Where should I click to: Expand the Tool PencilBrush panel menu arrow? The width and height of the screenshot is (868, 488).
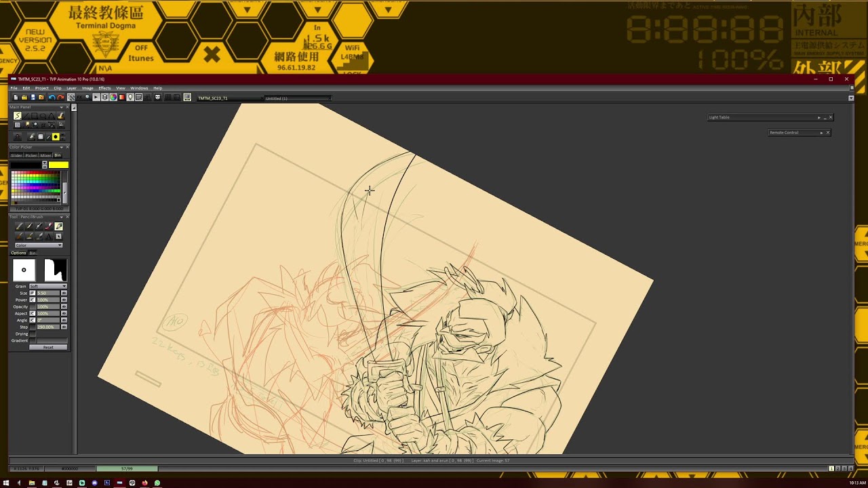pyautogui.click(x=61, y=217)
